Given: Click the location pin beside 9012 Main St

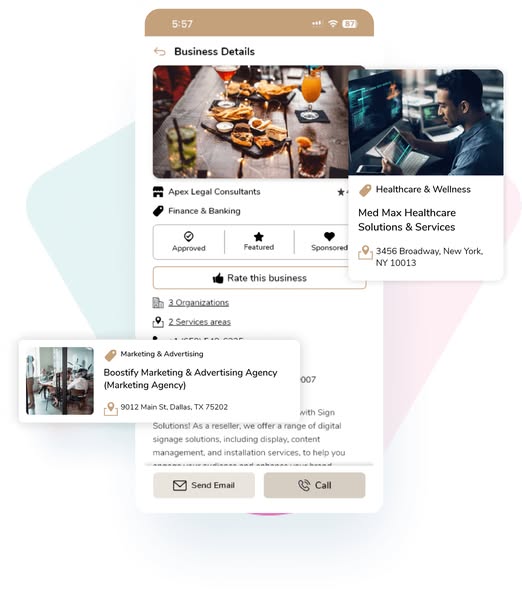Looking at the screenshot, I should click(111, 408).
